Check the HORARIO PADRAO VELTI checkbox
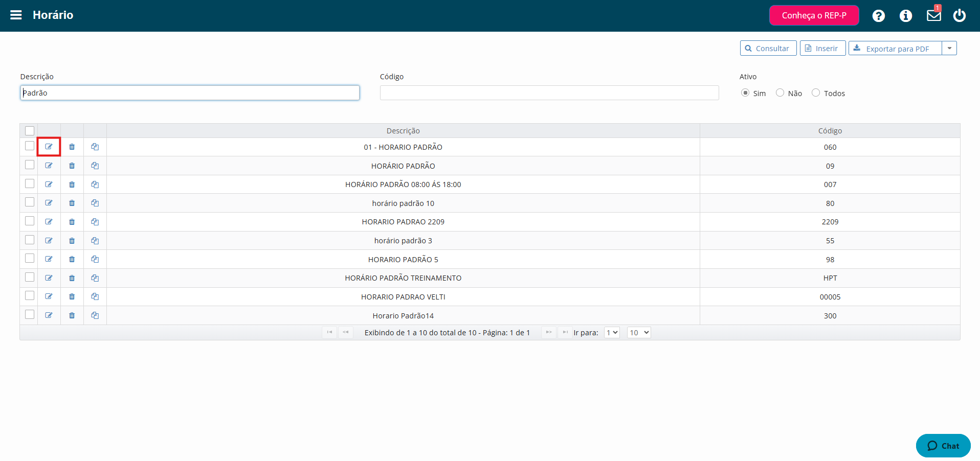 pyautogui.click(x=30, y=295)
